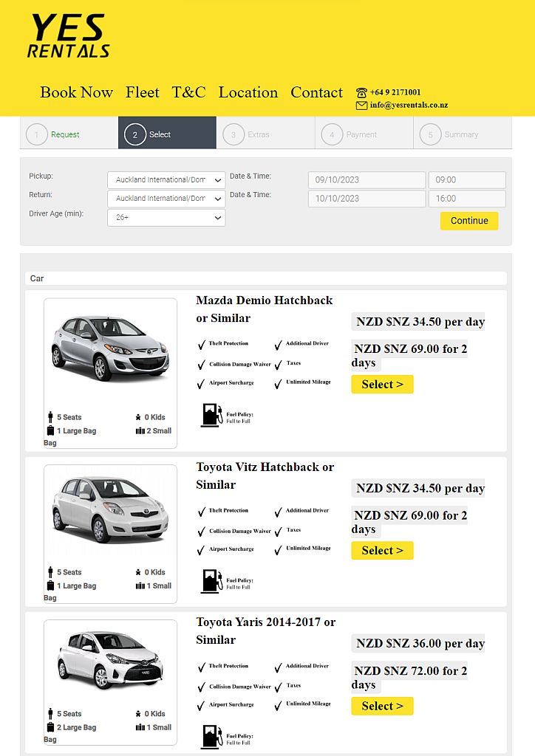The width and height of the screenshot is (535, 756).
Task: Click Theft Protection checkmark on Mazda Demio
Action: coord(201,346)
